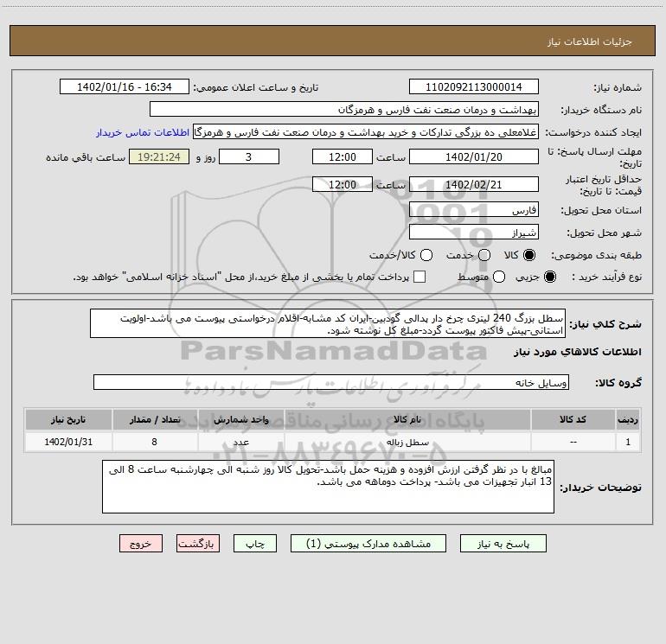
Task: Click the شهر محل تحویل field شیراز
Action: coord(474,232)
